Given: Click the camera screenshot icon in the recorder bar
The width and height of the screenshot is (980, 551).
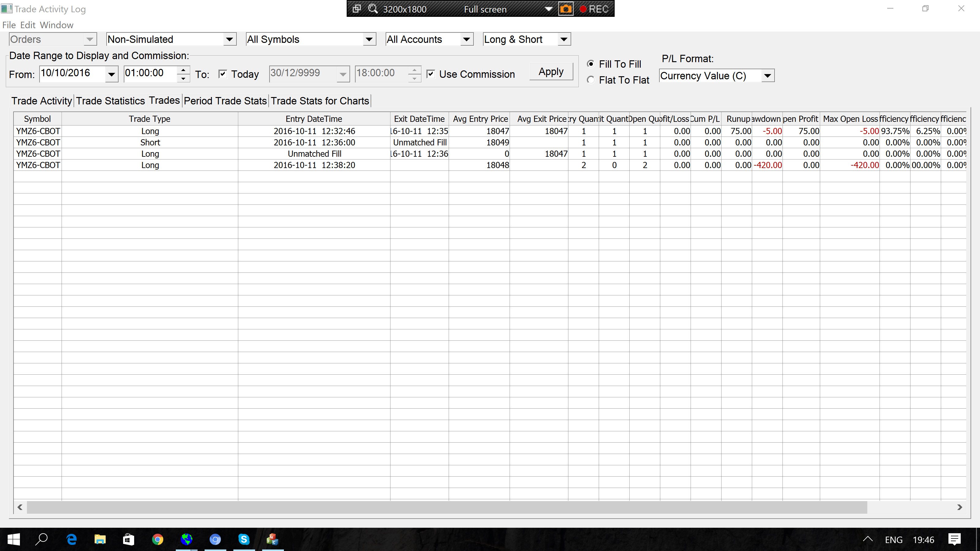Looking at the screenshot, I should click(565, 9).
